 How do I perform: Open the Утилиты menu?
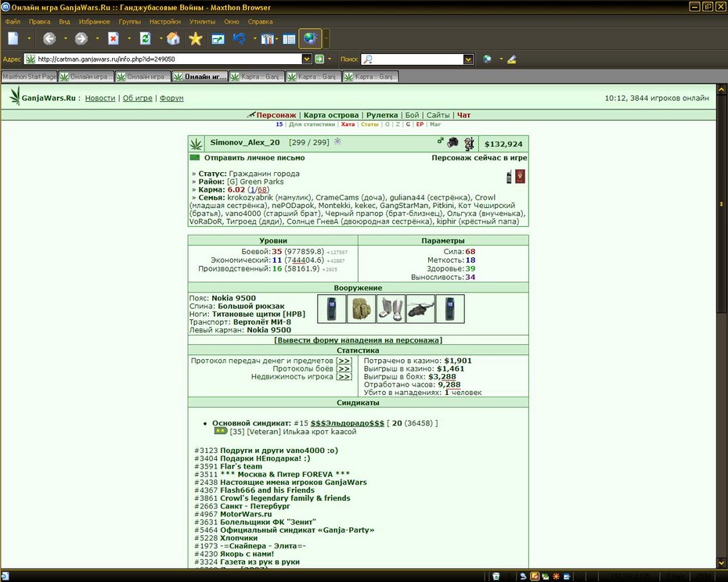point(203,21)
